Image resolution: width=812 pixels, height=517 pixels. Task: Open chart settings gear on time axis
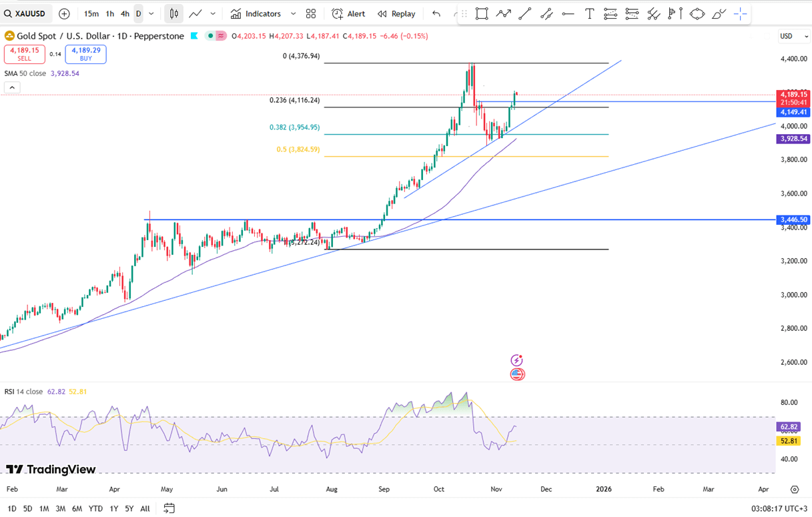coord(794,489)
